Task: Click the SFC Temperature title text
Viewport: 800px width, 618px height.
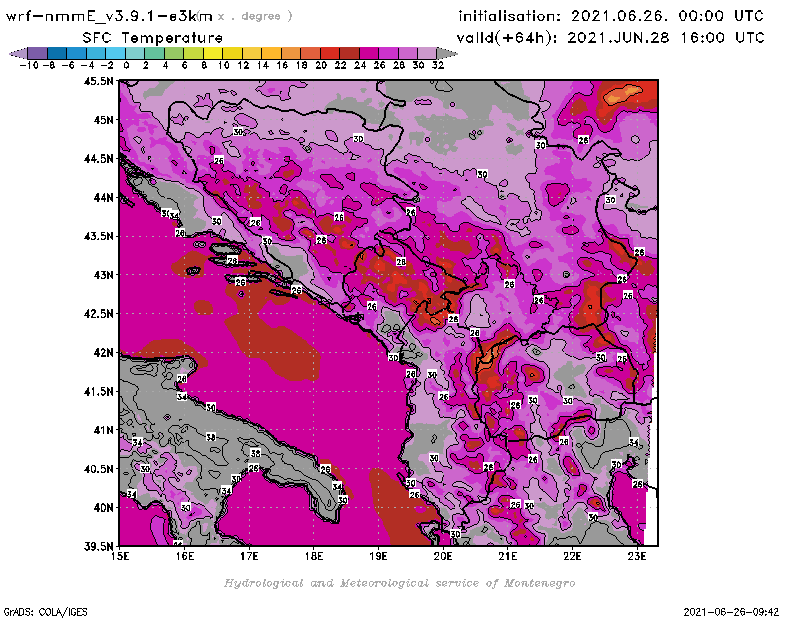Action: click(x=153, y=38)
